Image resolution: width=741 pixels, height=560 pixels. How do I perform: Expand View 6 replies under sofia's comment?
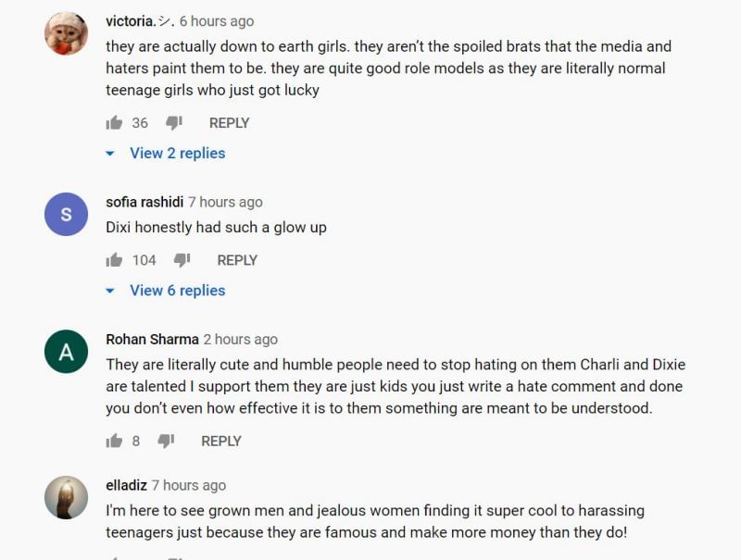(x=177, y=291)
